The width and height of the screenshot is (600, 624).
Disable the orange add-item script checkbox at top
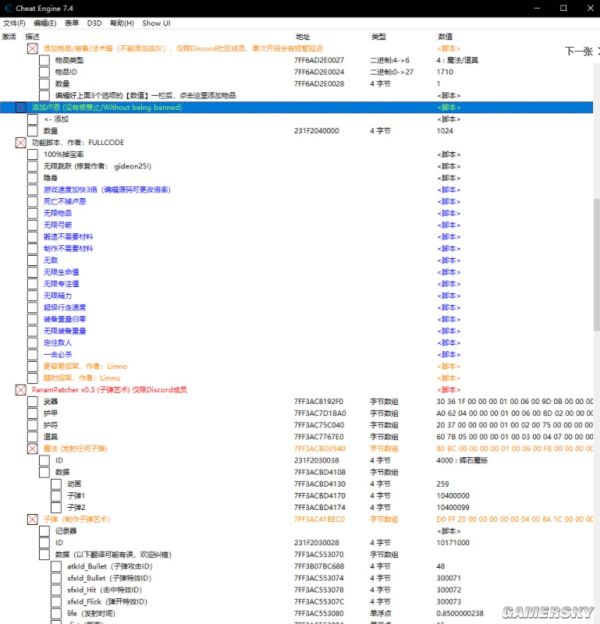click(x=33, y=49)
